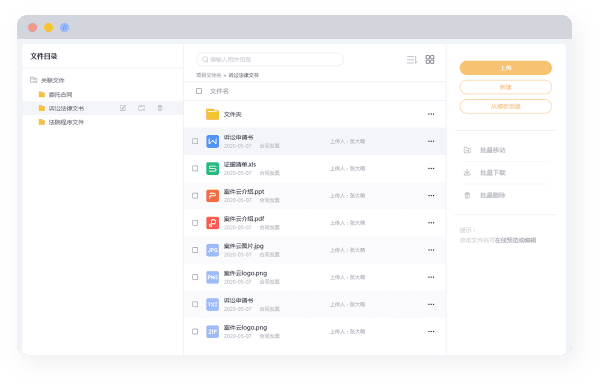Open the file name 案件云介绍.ppt
This screenshot has width=602, height=387.
click(244, 192)
